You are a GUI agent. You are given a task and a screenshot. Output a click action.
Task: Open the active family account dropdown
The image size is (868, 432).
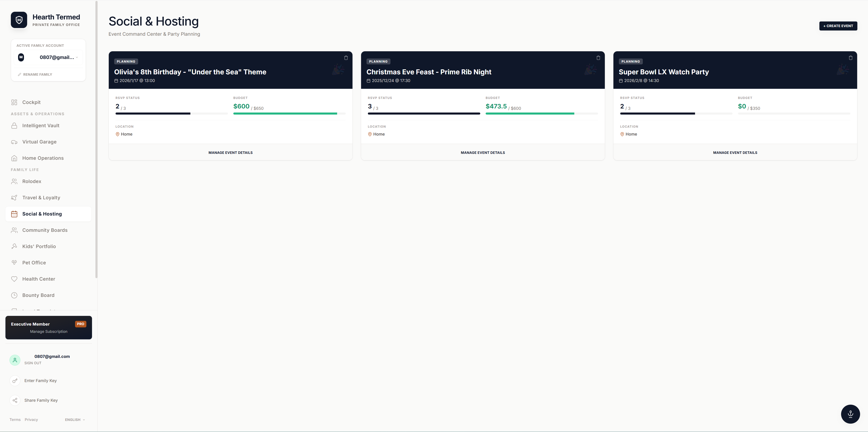[49, 57]
